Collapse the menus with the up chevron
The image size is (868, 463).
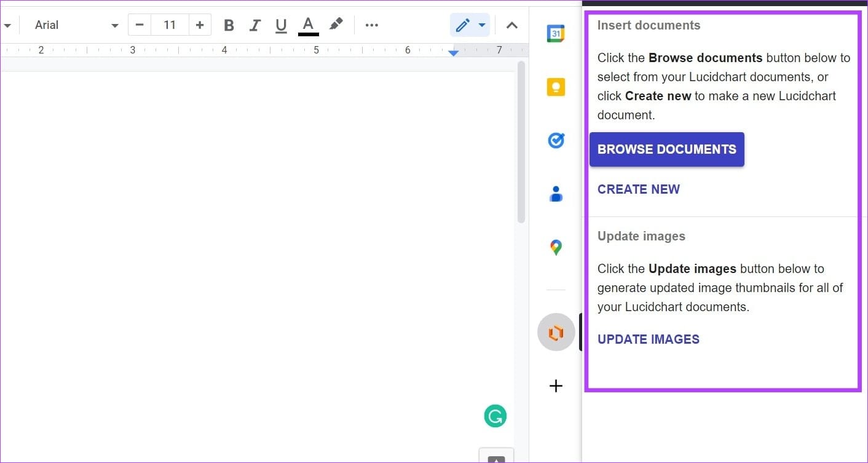[511, 25]
